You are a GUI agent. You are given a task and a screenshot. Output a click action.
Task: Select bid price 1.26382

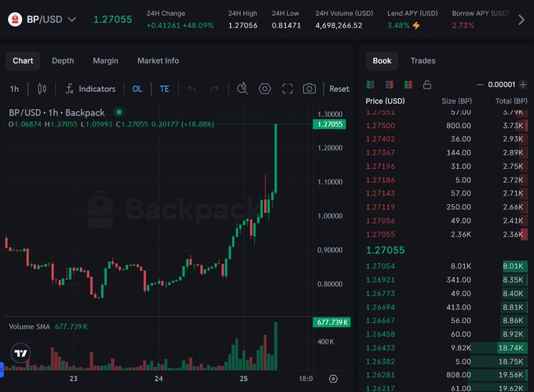[x=380, y=361]
